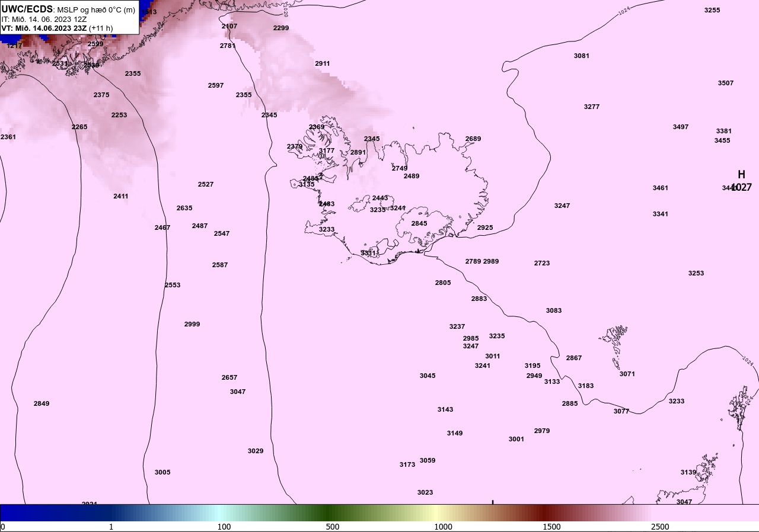
Task: Click the height value 3081
Action: click(x=582, y=56)
